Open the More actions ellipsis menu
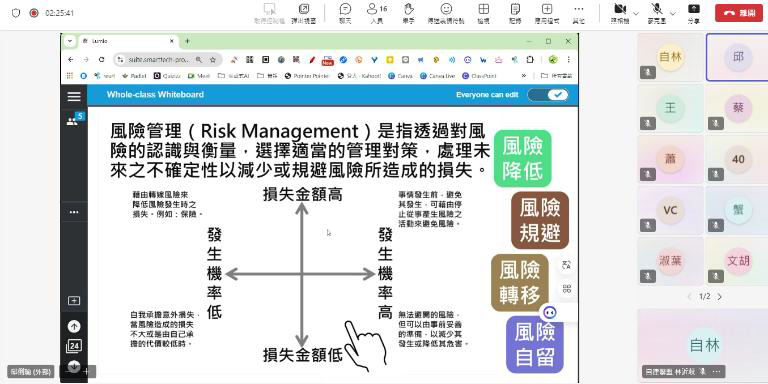Image resolution: width=768 pixels, height=384 pixels. [578, 13]
